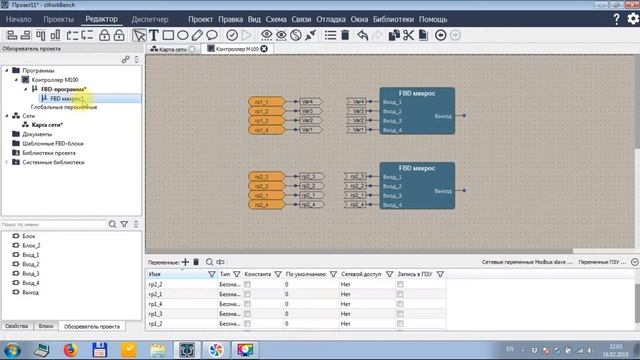Select the Text tool in toolbar

154,35
